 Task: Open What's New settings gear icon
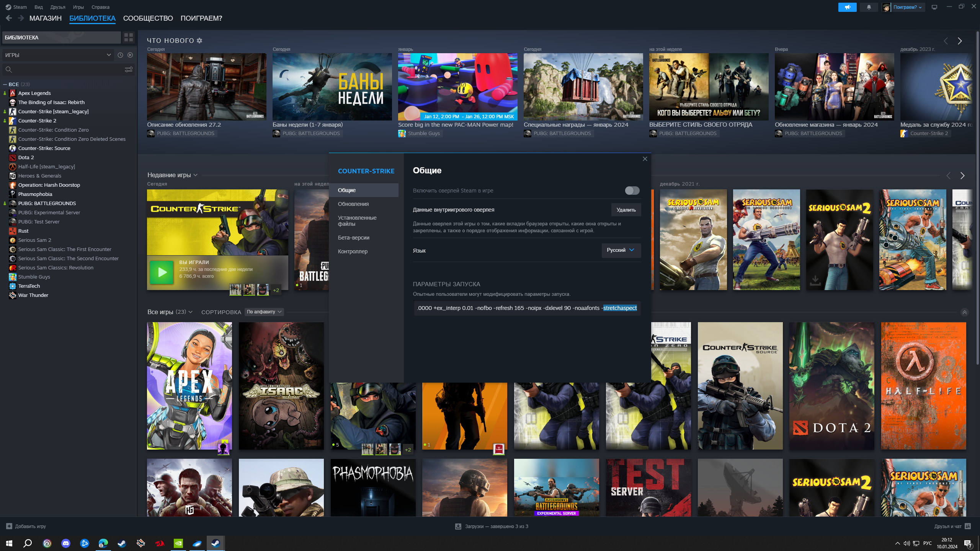[x=199, y=41]
